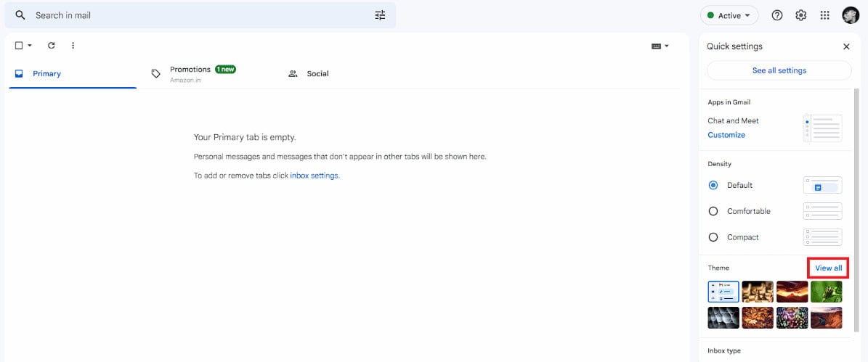This screenshot has height=362, width=868.
Task: Click the Compact density preview image
Action: click(x=823, y=237)
